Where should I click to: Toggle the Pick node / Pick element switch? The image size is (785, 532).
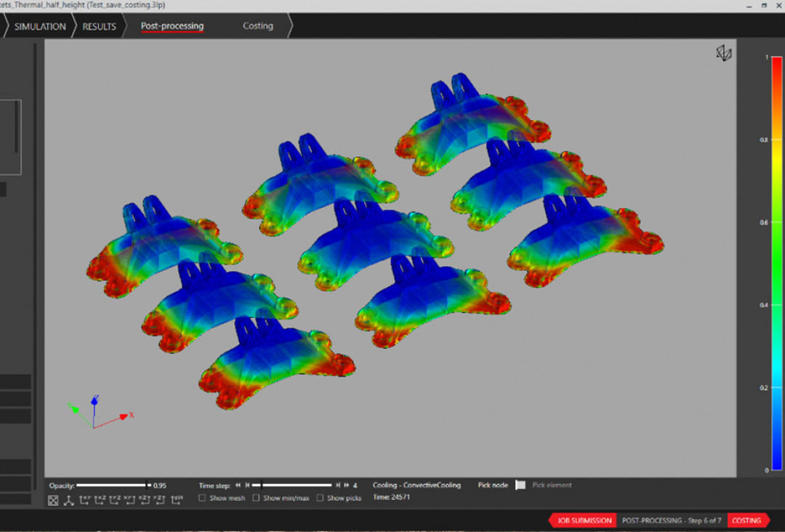coord(520,485)
